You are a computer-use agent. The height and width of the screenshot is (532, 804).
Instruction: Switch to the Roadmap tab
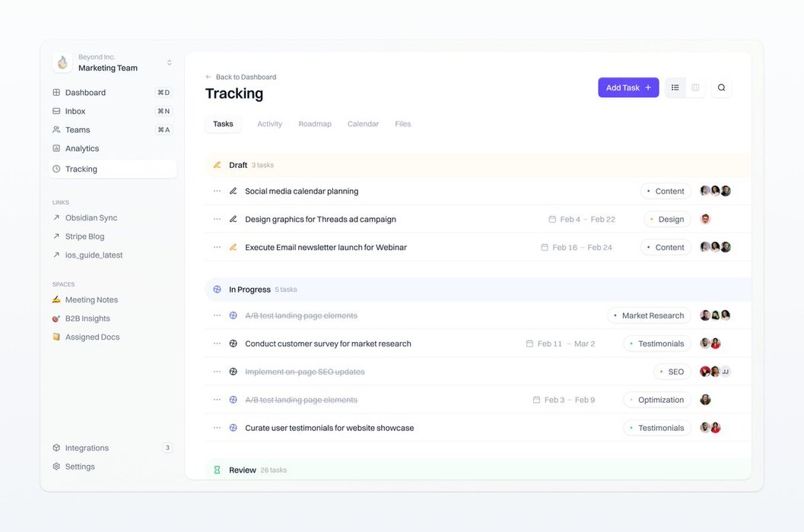[x=315, y=124]
